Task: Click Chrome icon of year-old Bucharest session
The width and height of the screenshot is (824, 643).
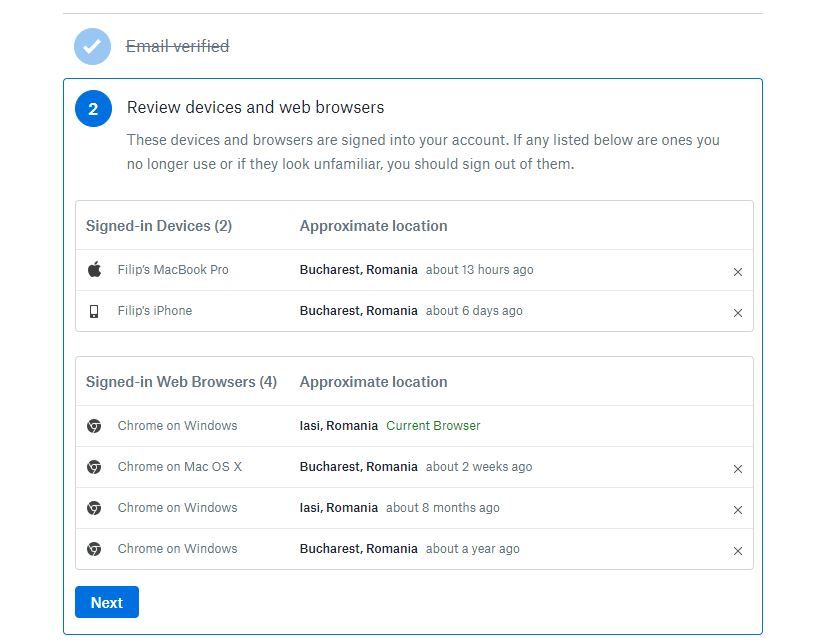Action: point(94,548)
